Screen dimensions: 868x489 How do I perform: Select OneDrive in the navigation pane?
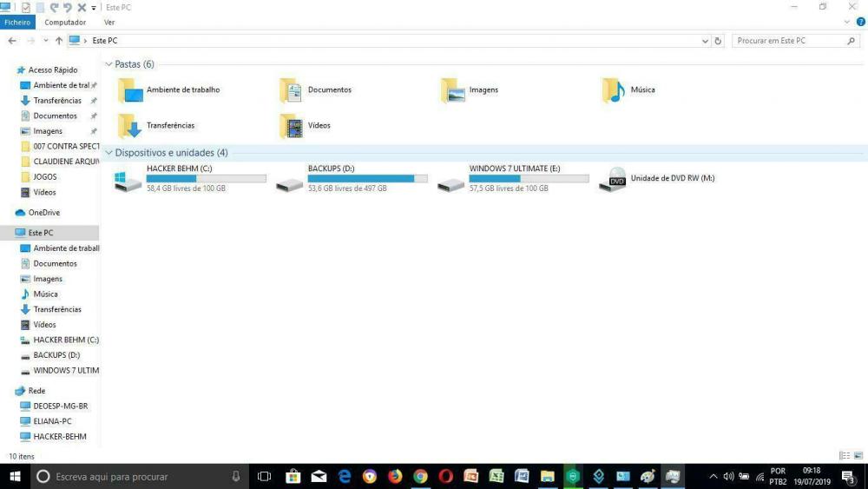tap(43, 213)
